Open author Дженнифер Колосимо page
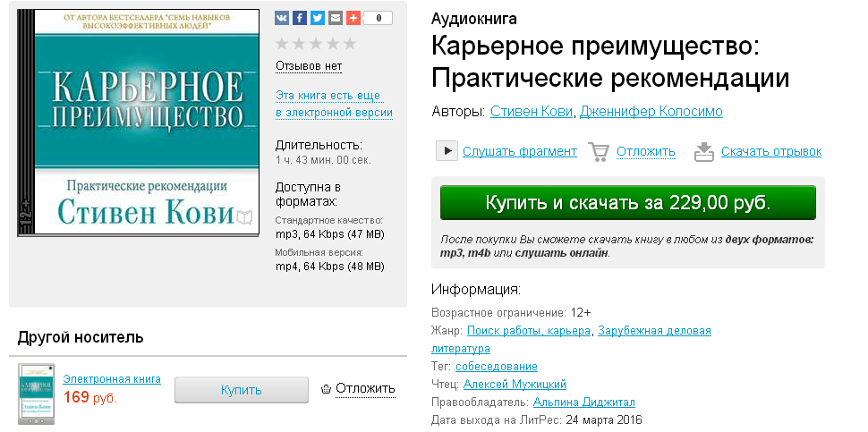868x432 pixels. click(651, 112)
